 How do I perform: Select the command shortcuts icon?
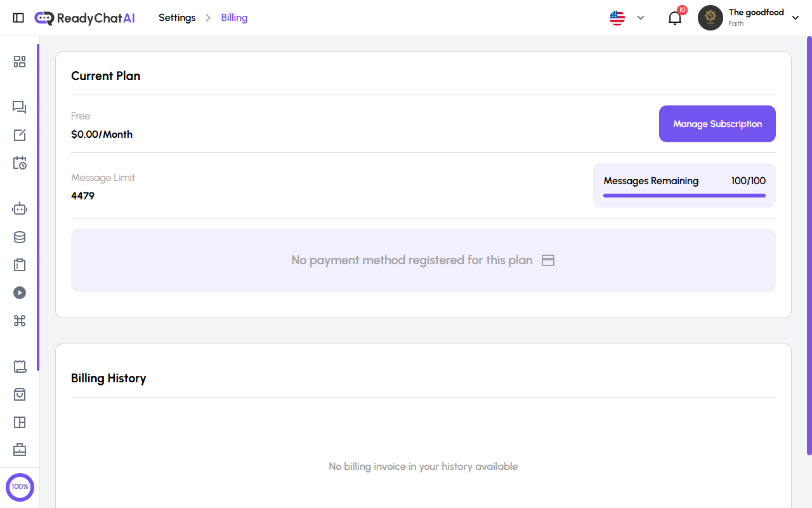[x=19, y=321]
